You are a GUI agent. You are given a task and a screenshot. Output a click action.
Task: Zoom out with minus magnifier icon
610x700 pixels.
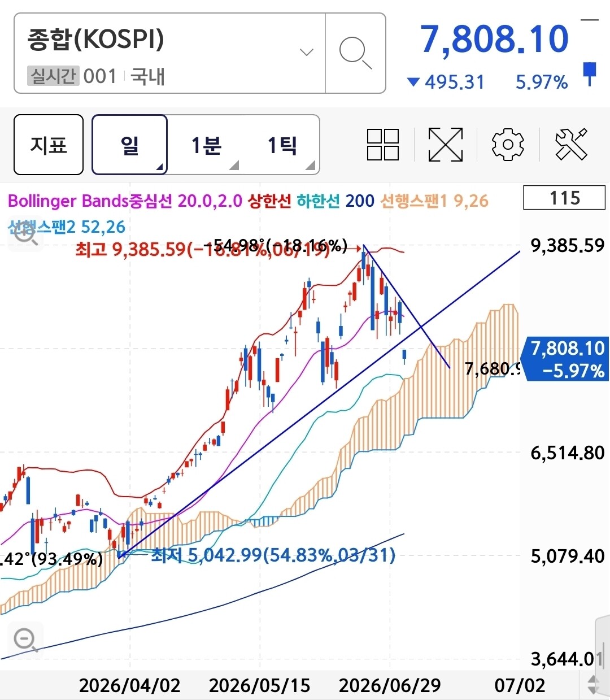(x=26, y=640)
